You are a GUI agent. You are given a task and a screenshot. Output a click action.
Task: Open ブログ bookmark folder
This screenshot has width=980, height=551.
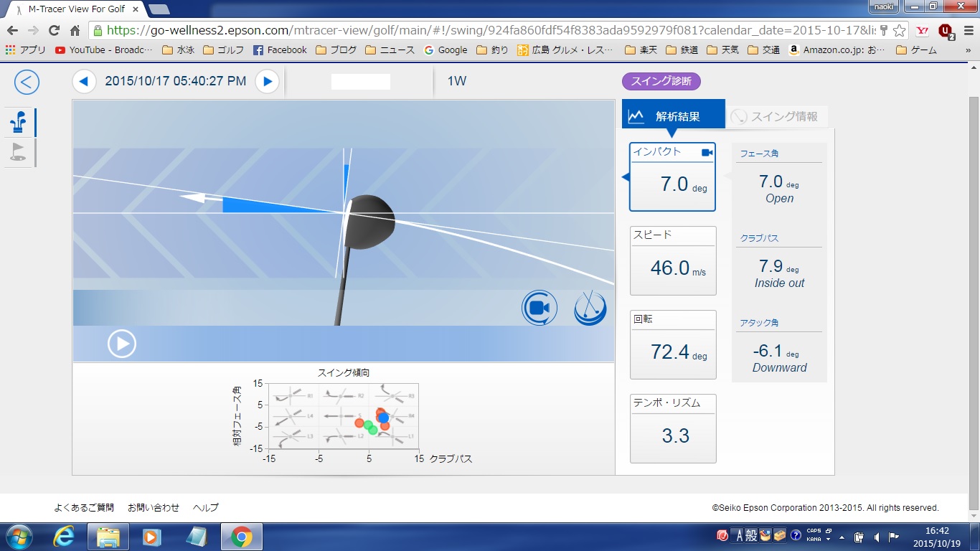[x=336, y=50]
